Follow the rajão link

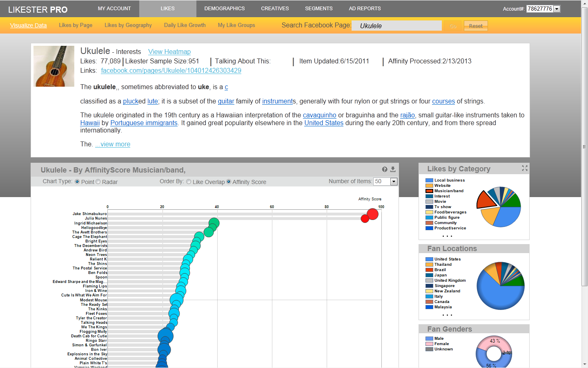coord(408,115)
